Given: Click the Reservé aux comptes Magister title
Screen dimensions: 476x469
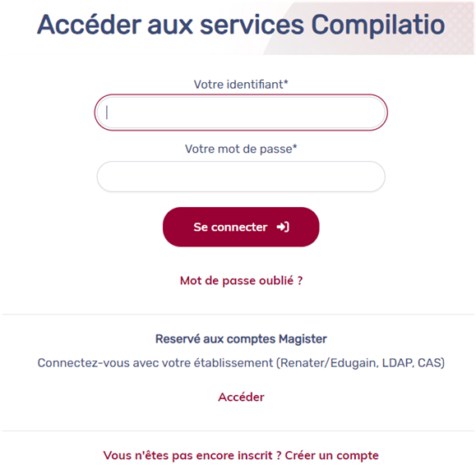Looking at the screenshot, I should click(241, 339).
